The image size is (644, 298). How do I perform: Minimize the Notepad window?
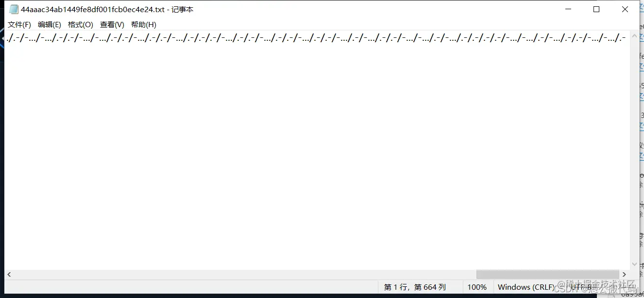click(568, 9)
